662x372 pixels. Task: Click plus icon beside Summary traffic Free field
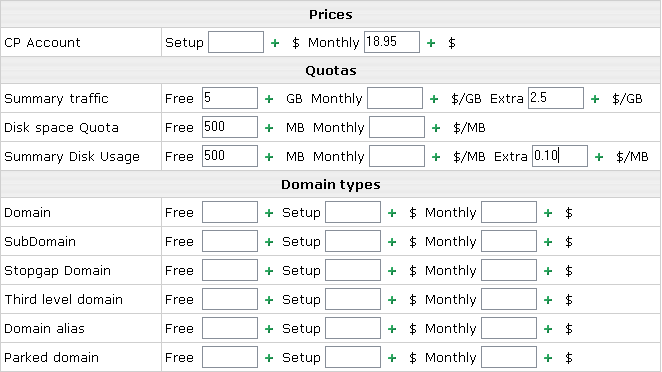point(269,99)
